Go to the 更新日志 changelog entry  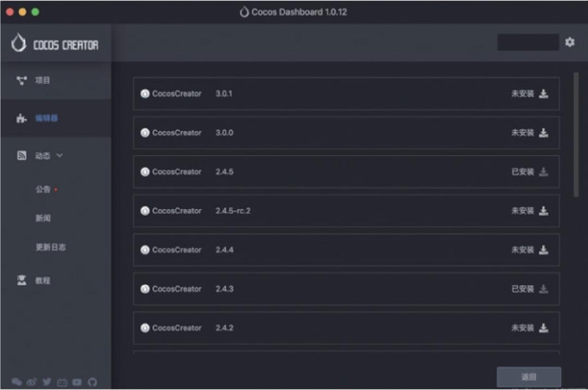(x=51, y=247)
